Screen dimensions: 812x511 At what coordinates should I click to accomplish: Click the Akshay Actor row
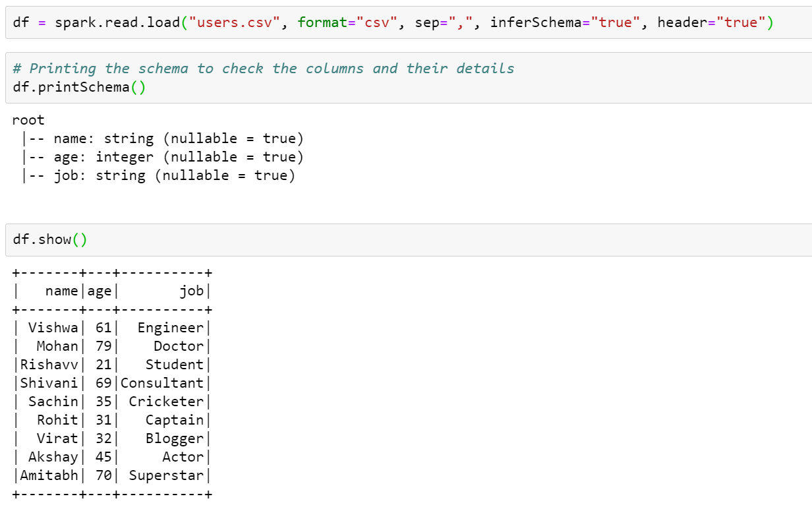click(112, 457)
